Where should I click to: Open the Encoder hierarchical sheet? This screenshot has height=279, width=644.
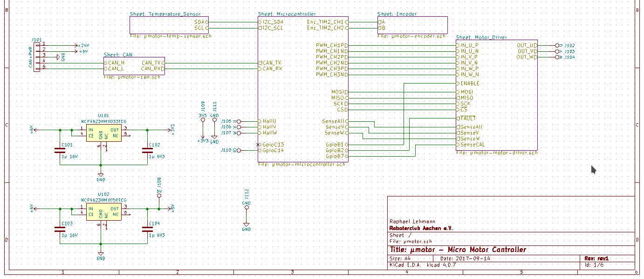[x=412, y=25]
